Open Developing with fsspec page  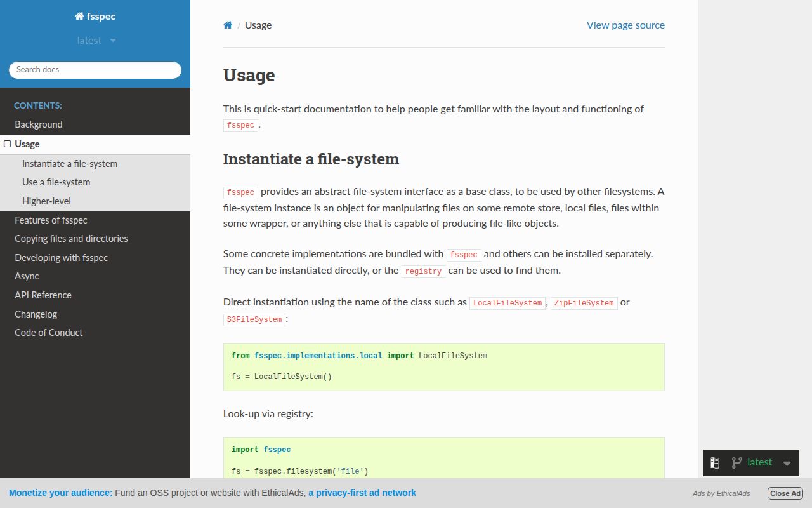point(95,258)
